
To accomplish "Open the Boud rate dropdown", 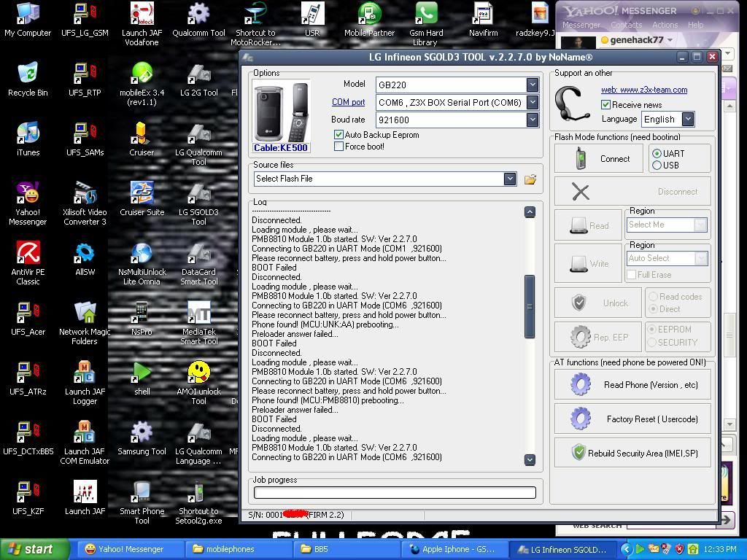I will point(533,120).
